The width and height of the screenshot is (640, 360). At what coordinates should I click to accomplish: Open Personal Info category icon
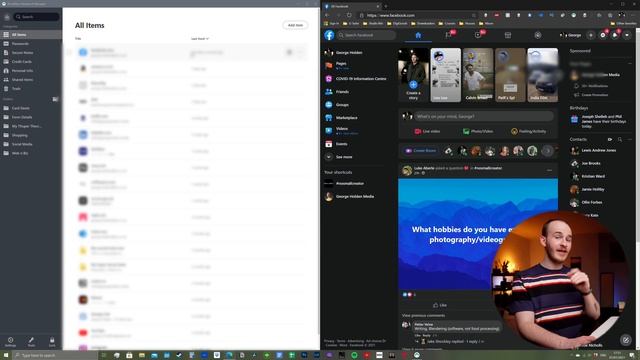pos(6,71)
